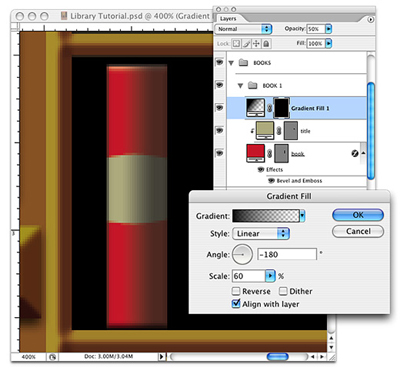The height and width of the screenshot is (378, 400).
Task: Click Doc: 3.00M/3.04M status text
Action: [109, 357]
